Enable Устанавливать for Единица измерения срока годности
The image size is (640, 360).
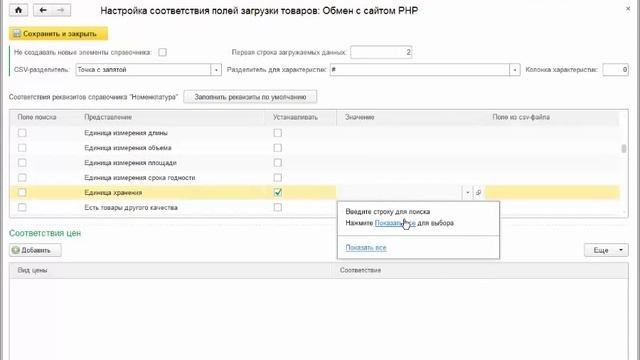pyautogui.click(x=278, y=178)
